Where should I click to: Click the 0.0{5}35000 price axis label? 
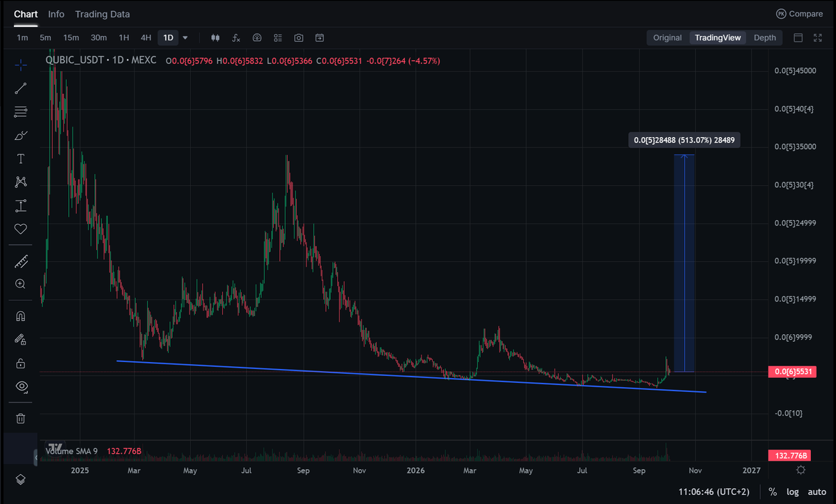point(795,147)
